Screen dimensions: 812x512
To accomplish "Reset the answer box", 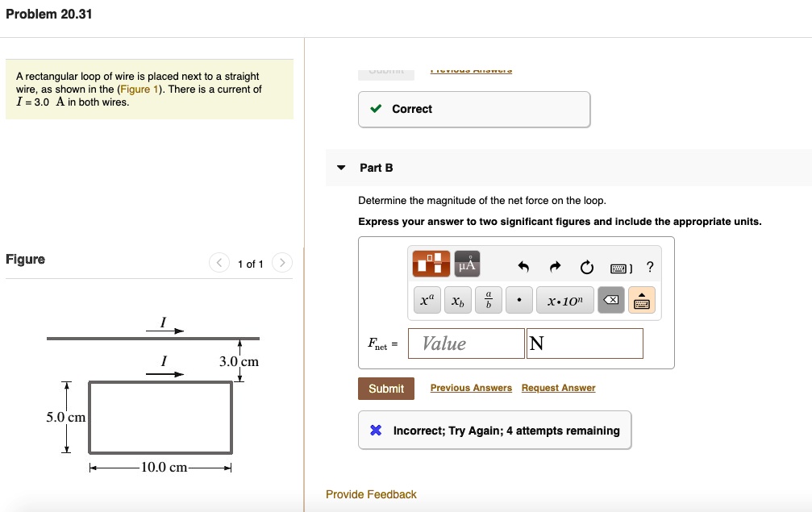I will (x=587, y=267).
